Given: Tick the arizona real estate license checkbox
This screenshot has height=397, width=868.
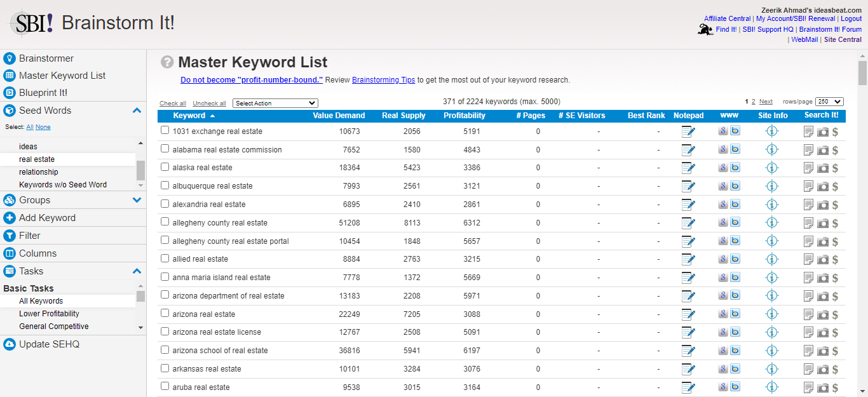Looking at the screenshot, I should tap(165, 332).
